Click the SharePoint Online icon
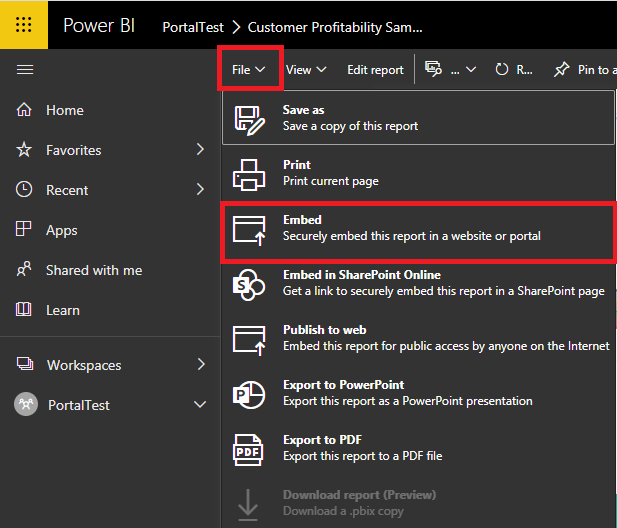The image size is (617, 528). coord(249,285)
